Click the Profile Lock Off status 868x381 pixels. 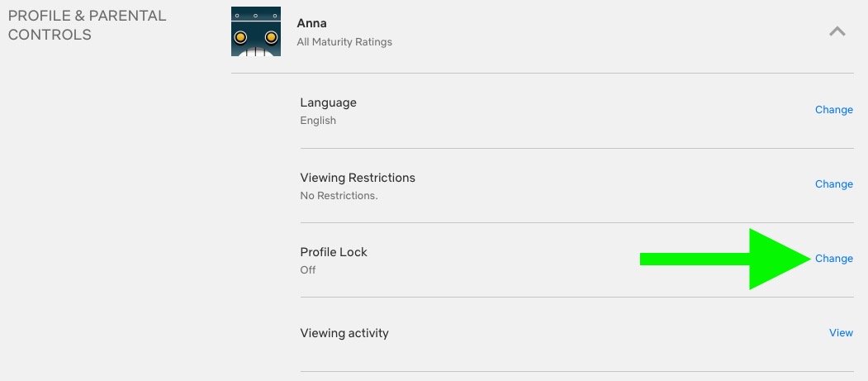click(308, 270)
